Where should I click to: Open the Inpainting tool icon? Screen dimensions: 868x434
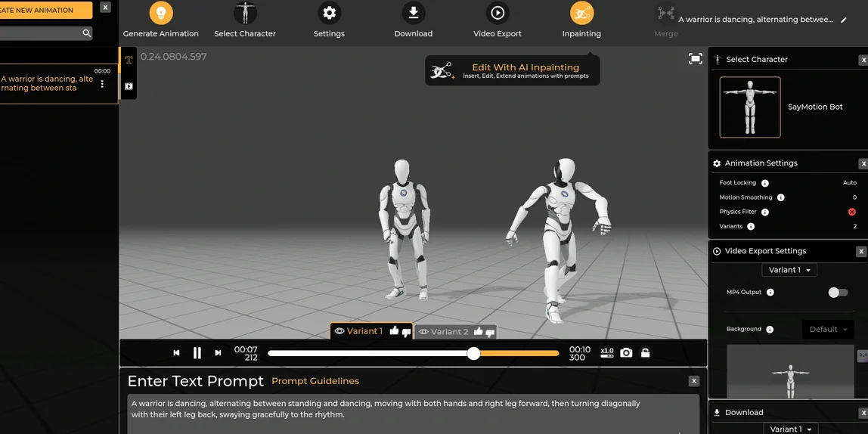click(x=581, y=13)
